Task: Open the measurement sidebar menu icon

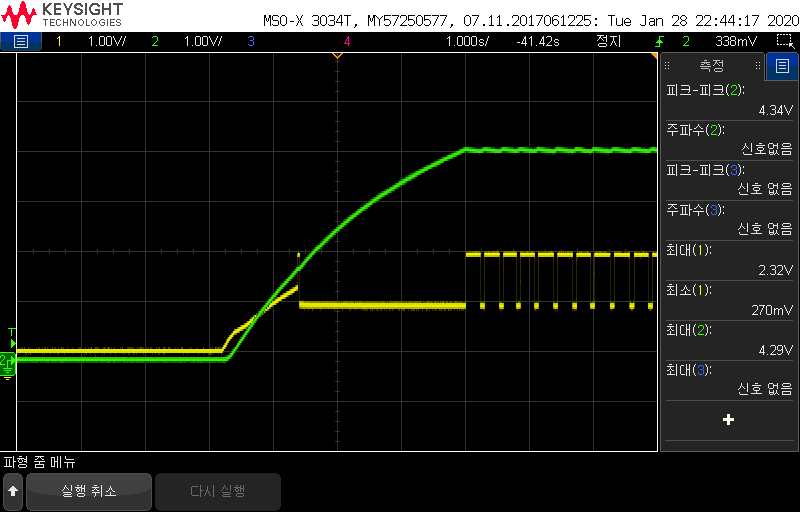Action: (782, 66)
